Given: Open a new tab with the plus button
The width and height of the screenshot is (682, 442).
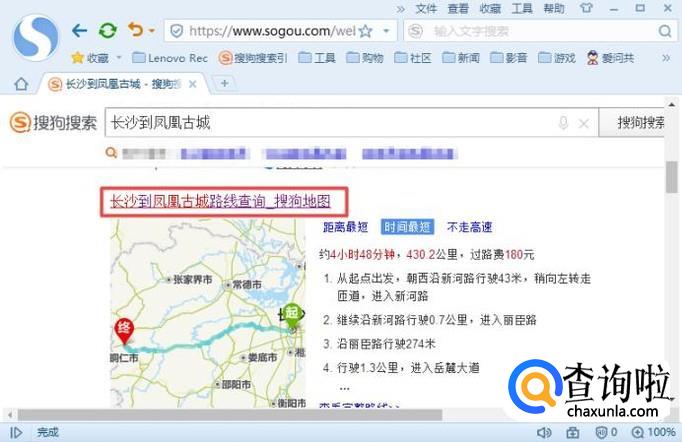Looking at the screenshot, I should 224,83.
